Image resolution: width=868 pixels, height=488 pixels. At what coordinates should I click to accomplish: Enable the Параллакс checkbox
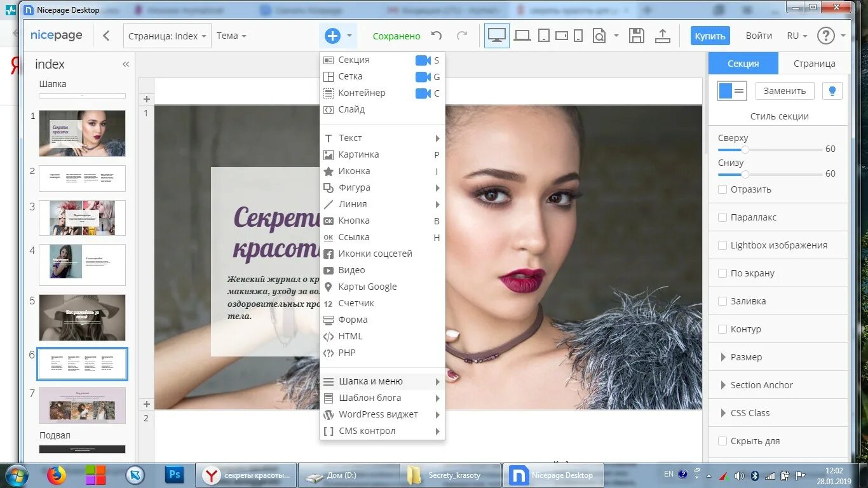coord(722,217)
